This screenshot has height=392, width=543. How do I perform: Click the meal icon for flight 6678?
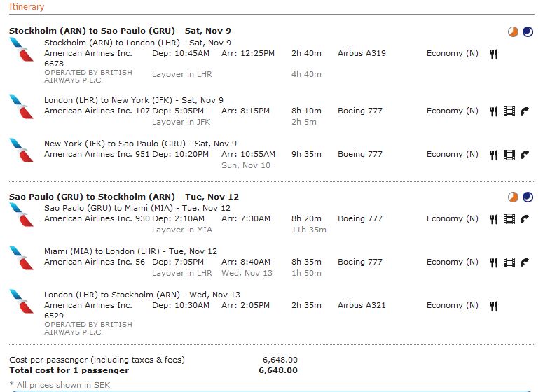pos(494,54)
